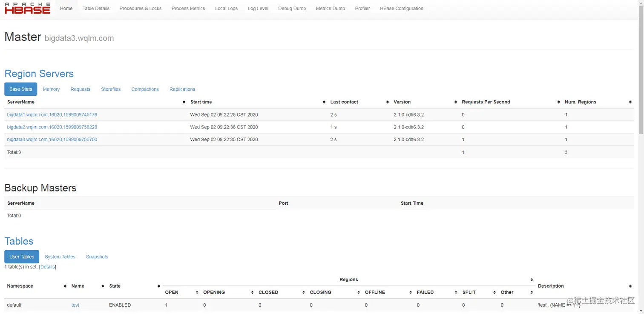
Task: Switch to the Memory tab
Action: pyautogui.click(x=51, y=89)
